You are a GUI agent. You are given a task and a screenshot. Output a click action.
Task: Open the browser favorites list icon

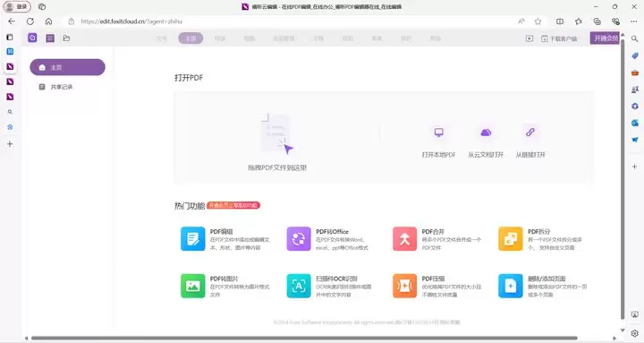click(x=579, y=21)
